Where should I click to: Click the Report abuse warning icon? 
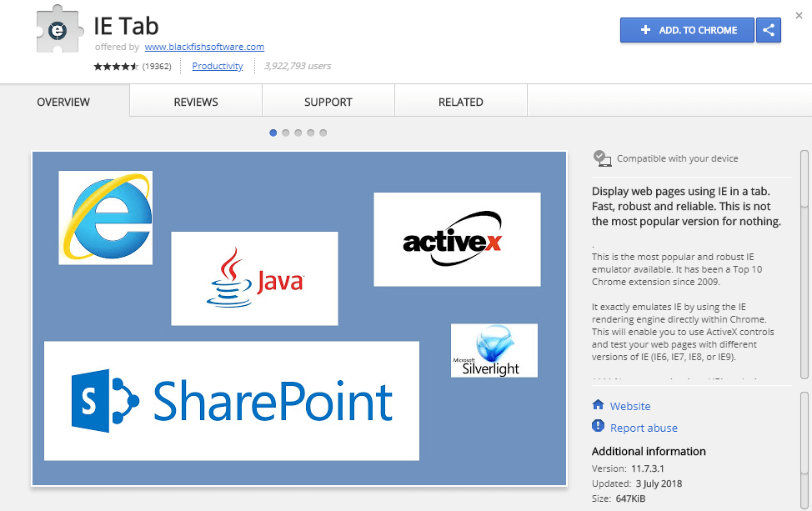pos(598,427)
